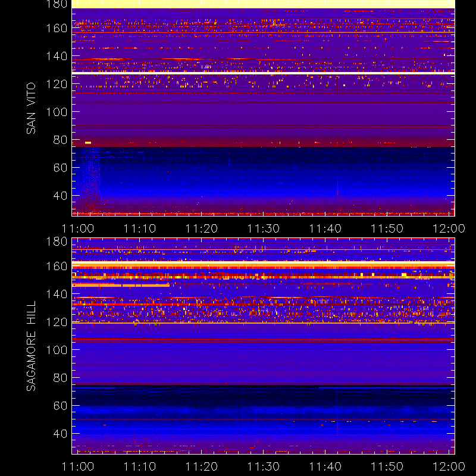Click the 11:00 time label below Sagamore Hill plot
The image size is (476, 476).
[x=78, y=466]
